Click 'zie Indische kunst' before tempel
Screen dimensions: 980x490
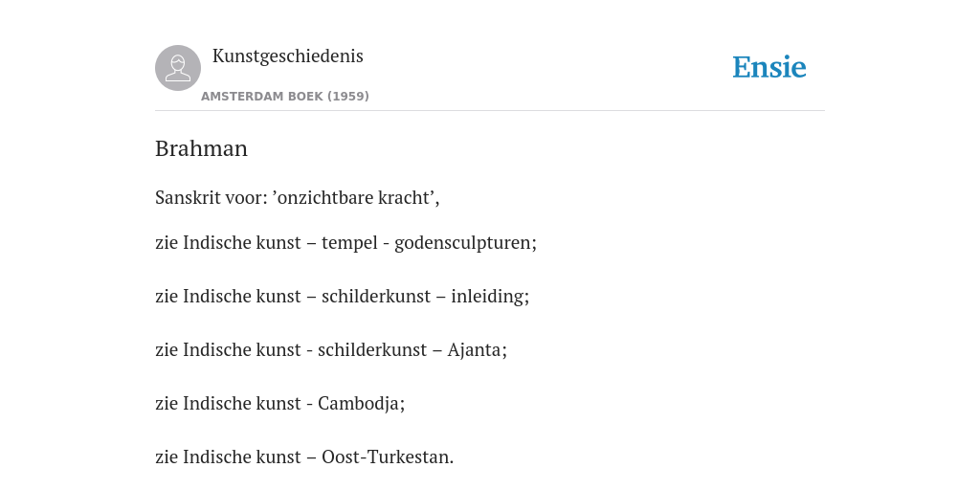pyautogui.click(x=228, y=242)
